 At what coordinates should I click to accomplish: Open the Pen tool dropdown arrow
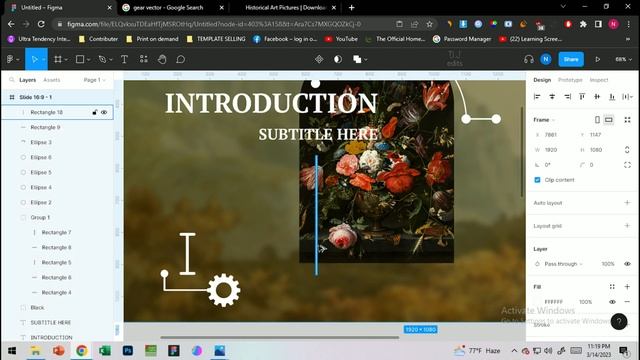tap(110, 60)
